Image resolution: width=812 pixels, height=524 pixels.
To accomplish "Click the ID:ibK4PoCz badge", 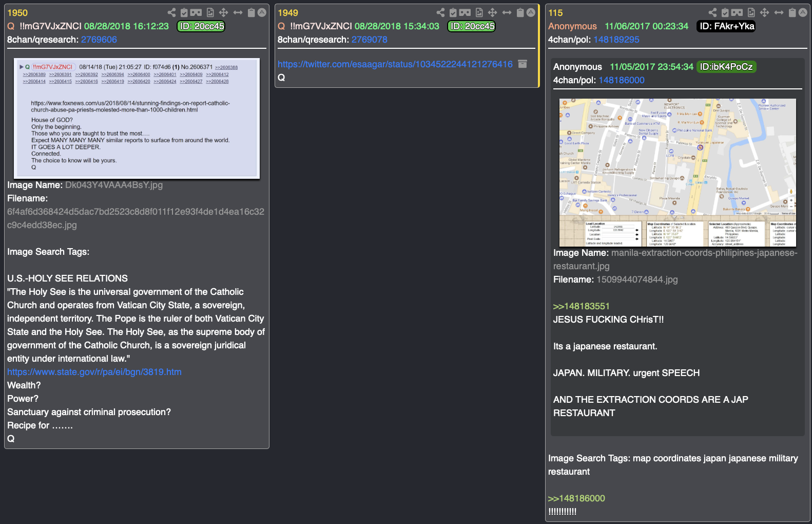I will point(726,67).
